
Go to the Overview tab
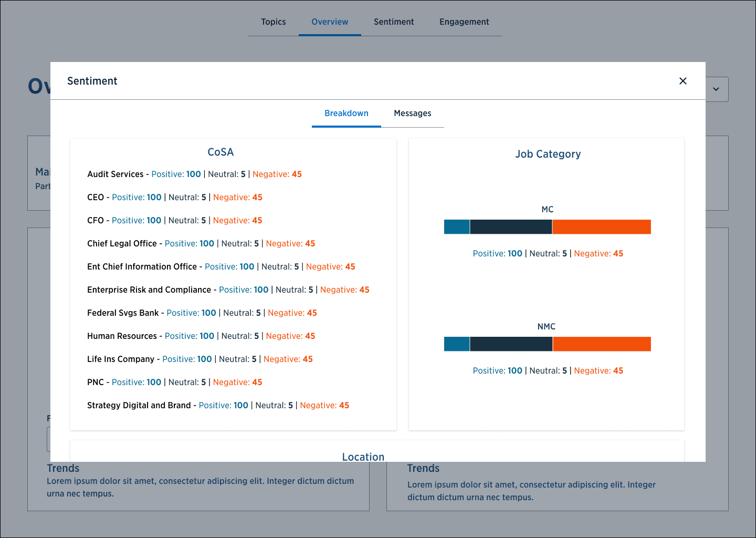330,22
